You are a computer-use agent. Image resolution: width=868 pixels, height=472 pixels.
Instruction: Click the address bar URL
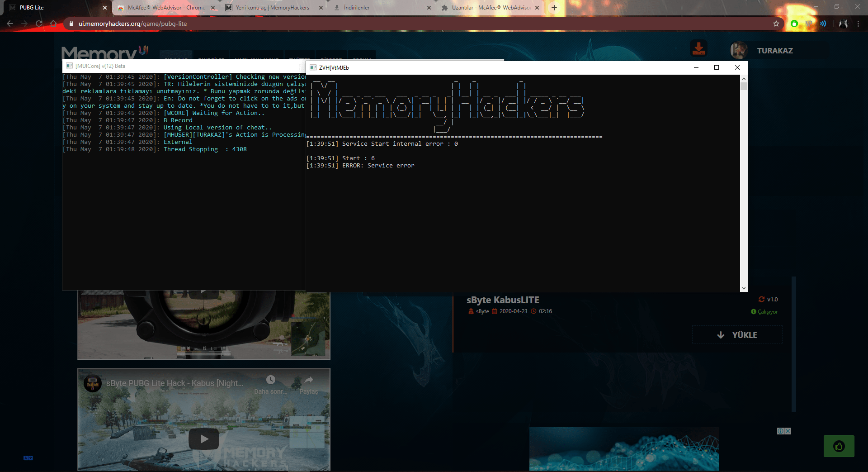pyautogui.click(x=132, y=24)
